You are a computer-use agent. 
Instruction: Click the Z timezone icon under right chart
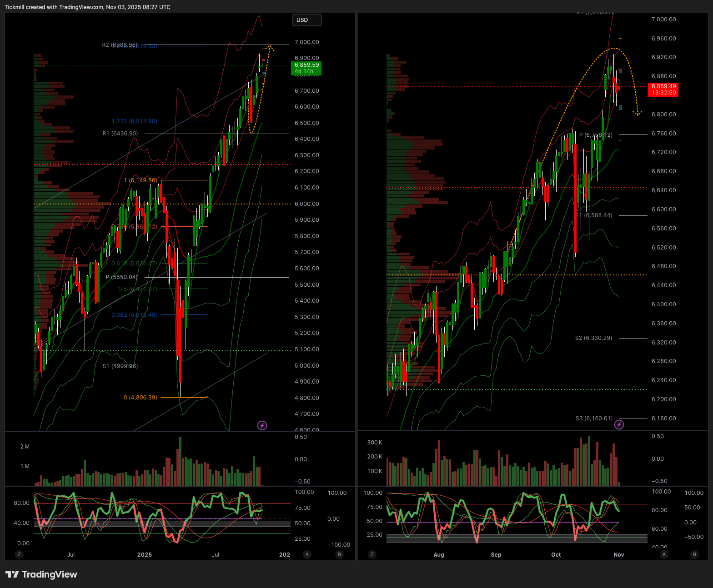372,554
